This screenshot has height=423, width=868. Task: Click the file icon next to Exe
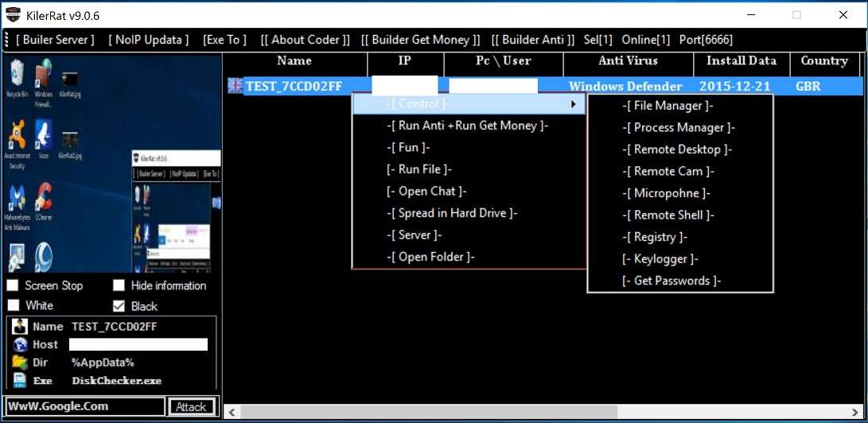pyautogui.click(x=20, y=380)
